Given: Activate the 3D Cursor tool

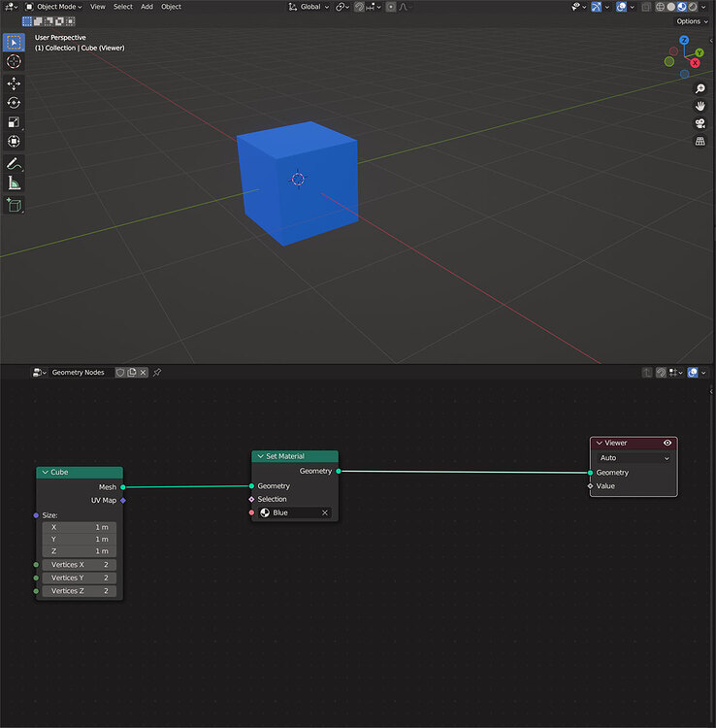Looking at the screenshot, I should [x=14, y=61].
